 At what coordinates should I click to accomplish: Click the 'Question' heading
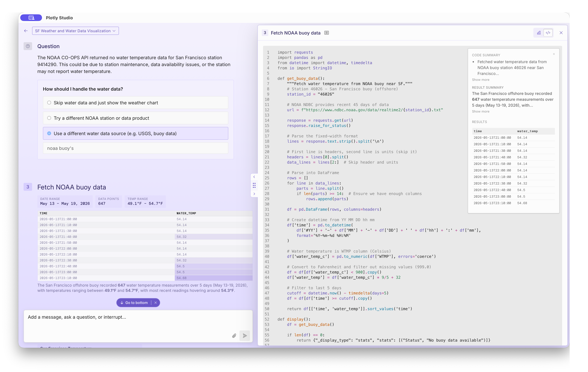pos(48,46)
